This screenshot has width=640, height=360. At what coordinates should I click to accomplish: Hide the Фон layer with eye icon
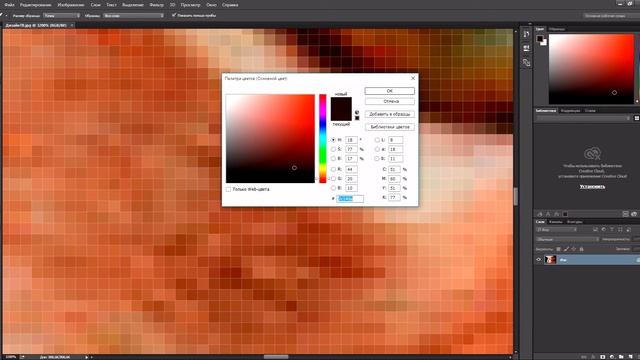pyautogui.click(x=538, y=260)
